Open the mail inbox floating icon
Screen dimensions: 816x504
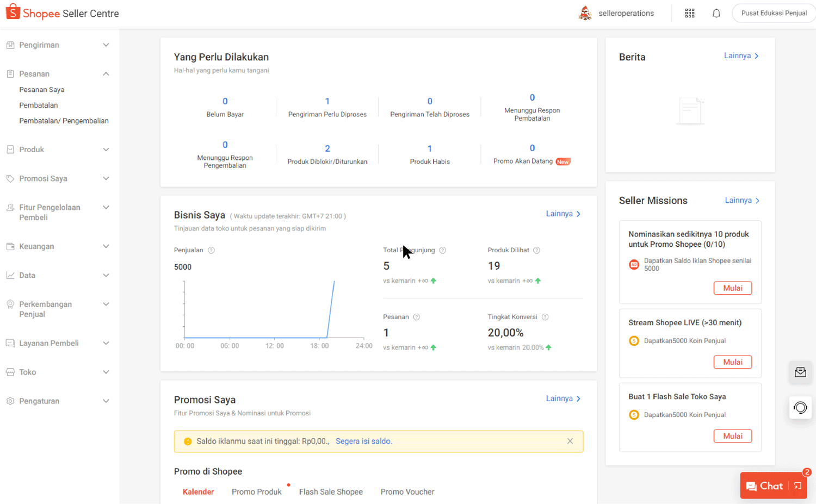(x=800, y=372)
